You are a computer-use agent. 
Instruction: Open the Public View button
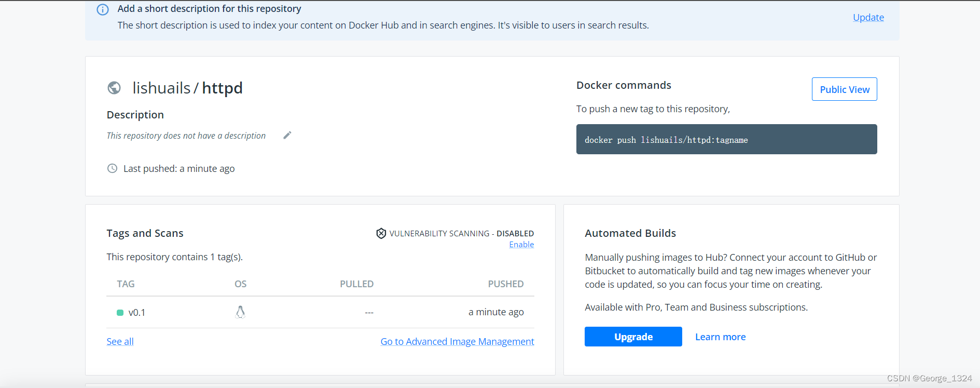(844, 89)
